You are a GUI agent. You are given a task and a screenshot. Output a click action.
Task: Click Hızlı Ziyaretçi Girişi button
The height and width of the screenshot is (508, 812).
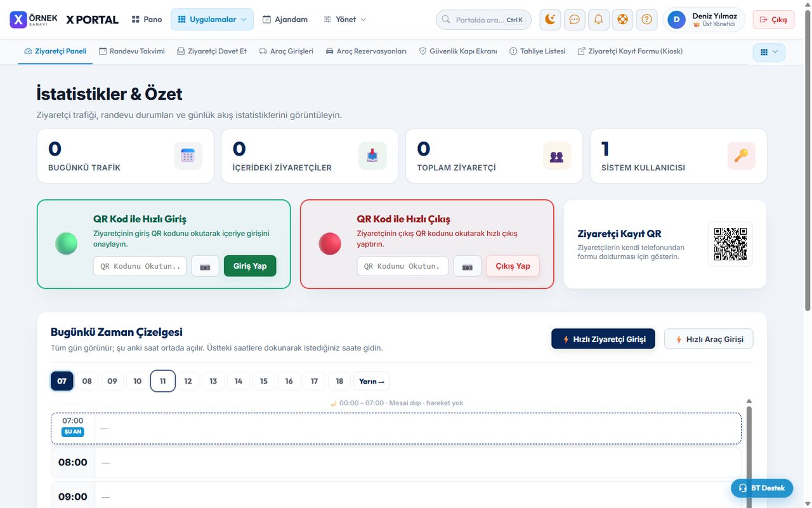[x=603, y=339]
